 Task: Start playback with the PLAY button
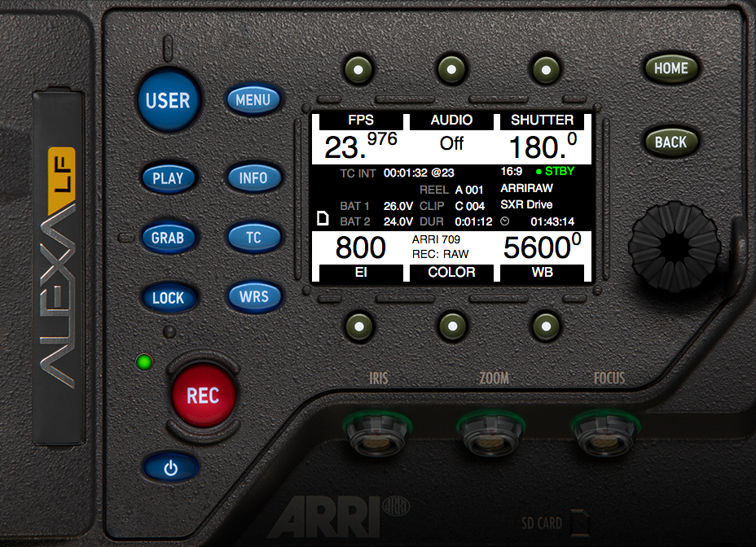point(169,177)
